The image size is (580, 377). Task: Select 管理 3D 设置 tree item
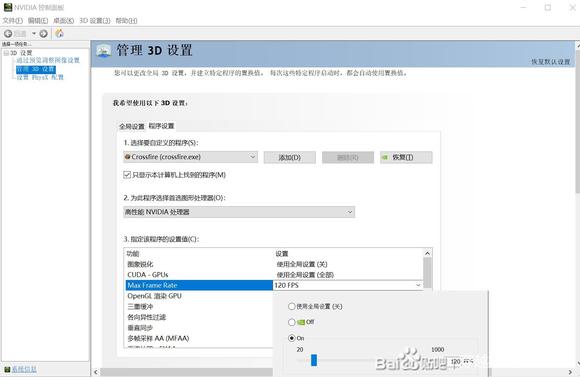36,69
